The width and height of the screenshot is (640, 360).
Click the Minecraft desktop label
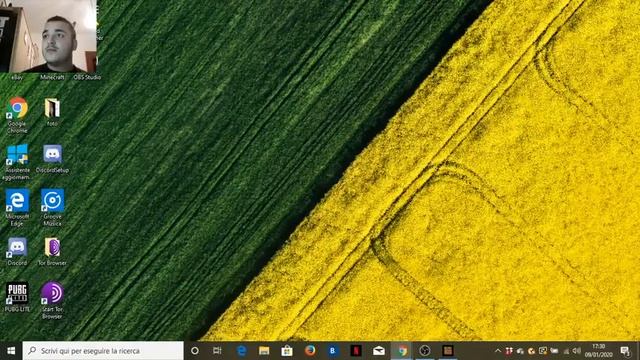pos(52,77)
